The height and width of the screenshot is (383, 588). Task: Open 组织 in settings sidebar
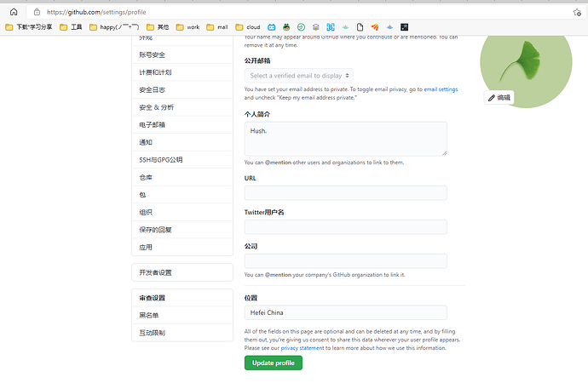coord(182,212)
